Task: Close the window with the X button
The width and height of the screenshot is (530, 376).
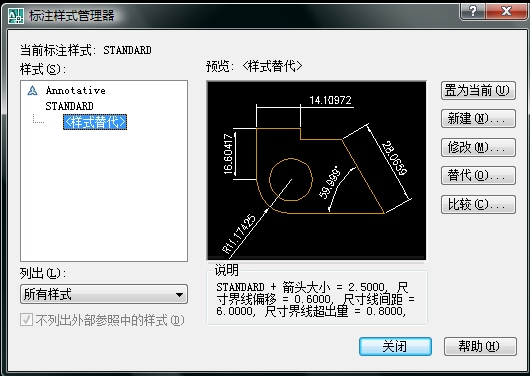Action: coord(506,11)
